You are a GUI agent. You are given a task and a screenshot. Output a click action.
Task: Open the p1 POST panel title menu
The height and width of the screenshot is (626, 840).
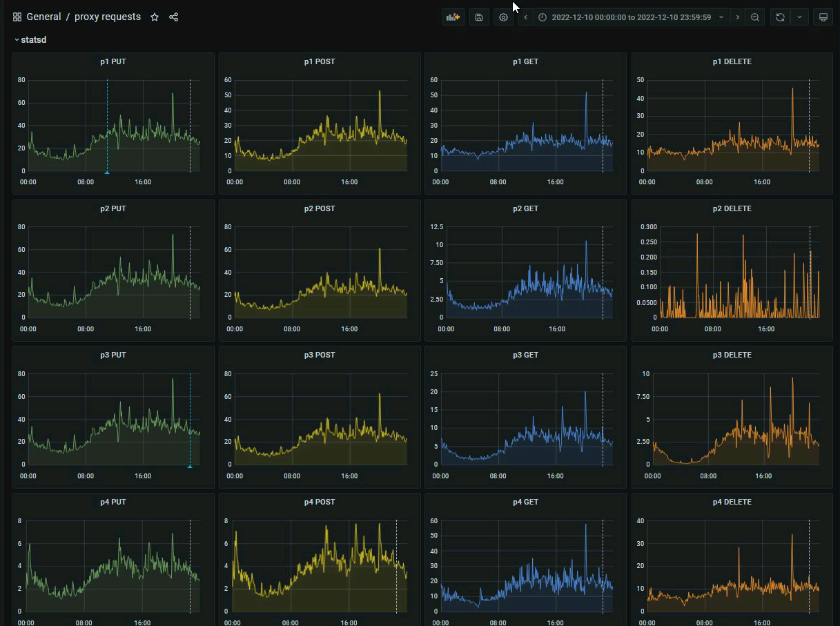tap(319, 61)
